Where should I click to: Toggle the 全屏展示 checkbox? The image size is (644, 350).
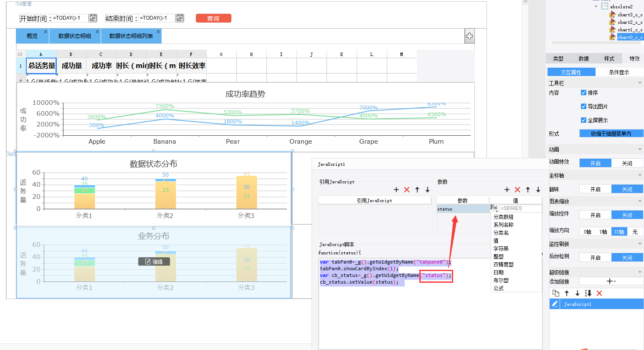pos(583,120)
